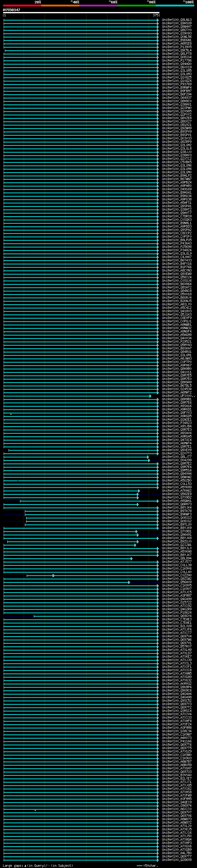Screen dimensions: 197x868
Task: Select the UniRef100_Q56AX9 label
Action: tap(176, 582)
